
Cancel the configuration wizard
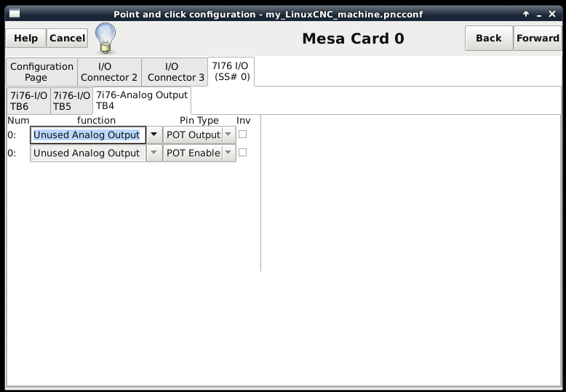coord(67,39)
